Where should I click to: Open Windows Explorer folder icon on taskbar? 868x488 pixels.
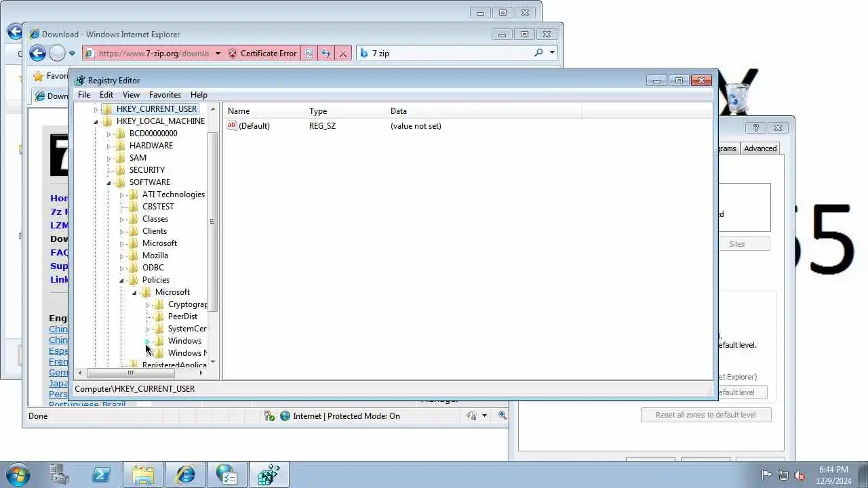pyautogui.click(x=143, y=474)
